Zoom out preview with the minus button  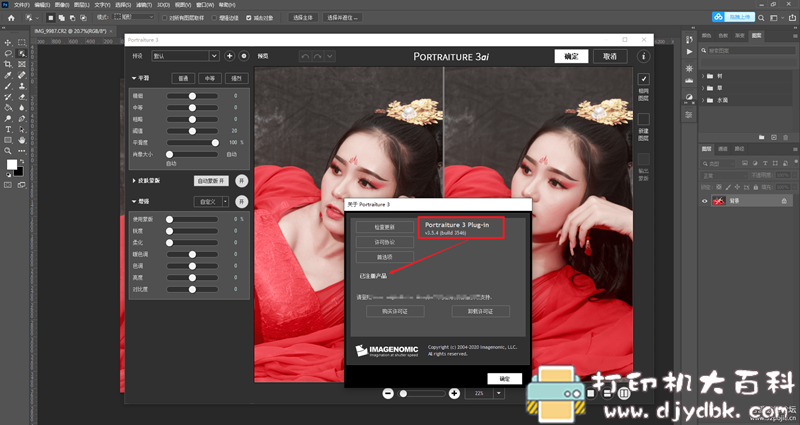coord(388,393)
